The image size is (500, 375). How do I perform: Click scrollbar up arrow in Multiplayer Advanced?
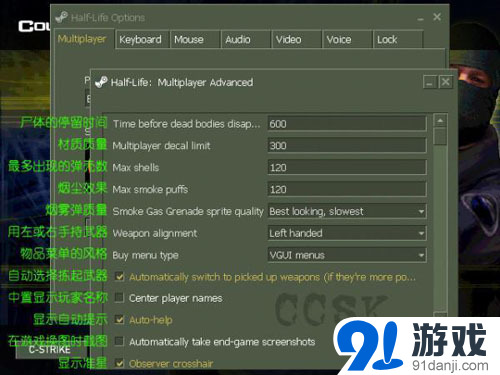440,121
